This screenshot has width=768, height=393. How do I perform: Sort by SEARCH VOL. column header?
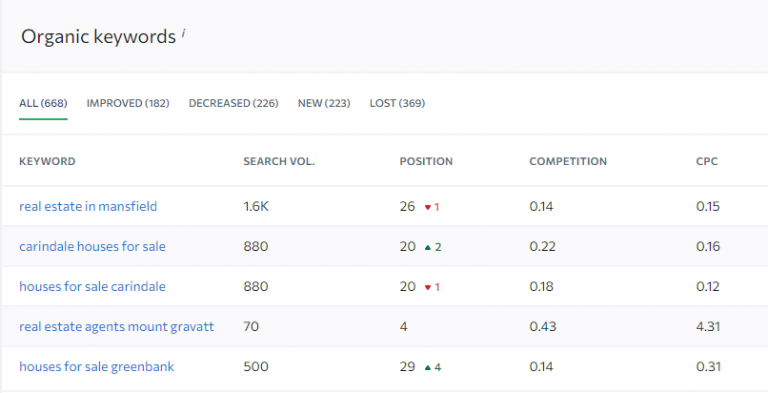click(x=279, y=161)
